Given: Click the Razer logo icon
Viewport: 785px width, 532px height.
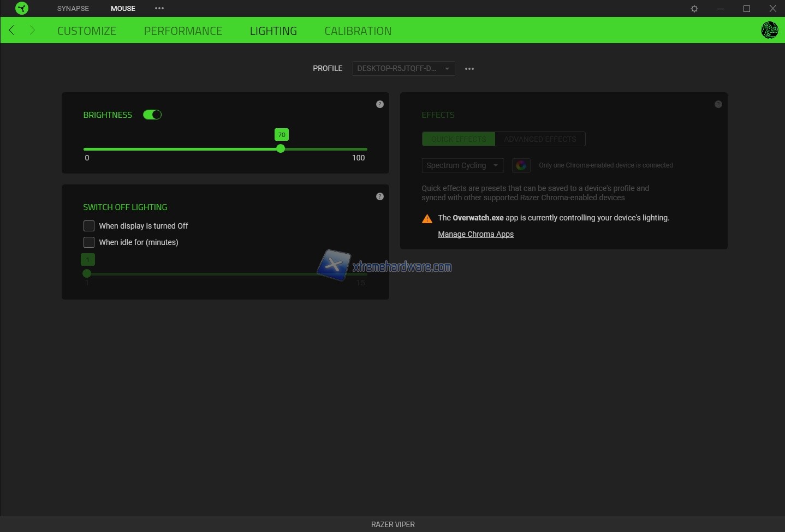Looking at the screenshot, I should coord(22,8).
